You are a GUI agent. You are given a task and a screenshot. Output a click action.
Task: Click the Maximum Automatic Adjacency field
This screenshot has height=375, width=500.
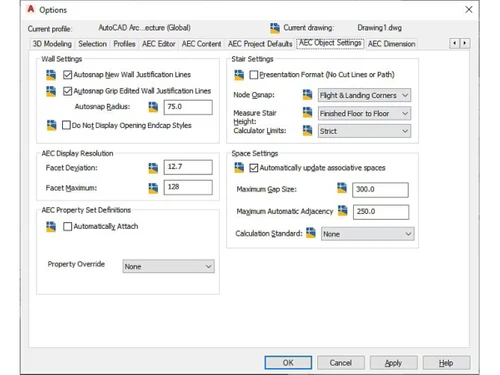(381, 212)
